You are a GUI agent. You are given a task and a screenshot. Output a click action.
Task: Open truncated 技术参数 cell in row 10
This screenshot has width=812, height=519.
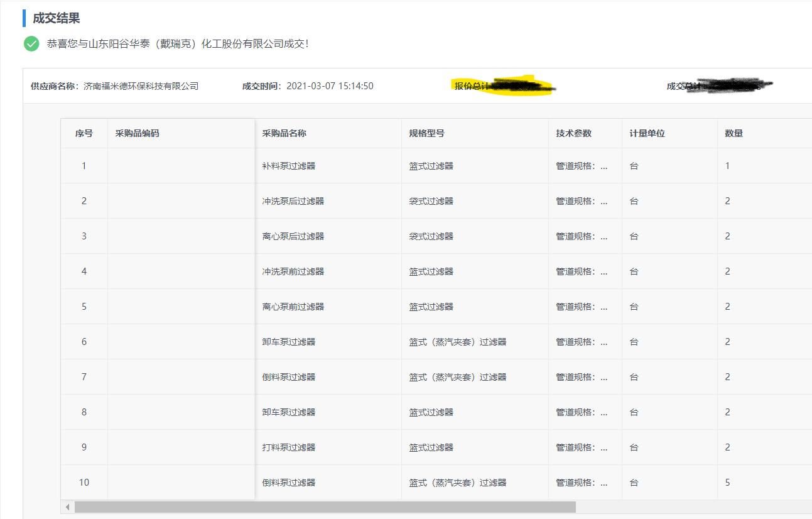[582, 483]
